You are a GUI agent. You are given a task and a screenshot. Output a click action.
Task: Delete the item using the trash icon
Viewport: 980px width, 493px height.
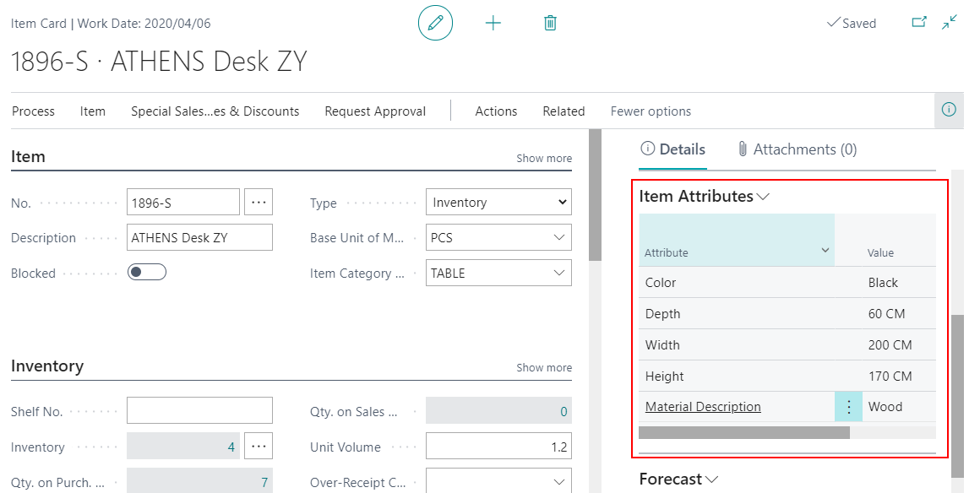550,23
